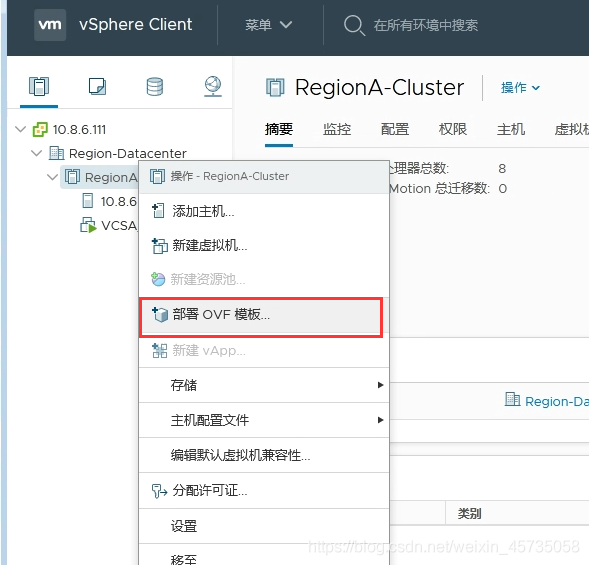Click the VMware vm logo
589x565 pixels.
(50, 25)
